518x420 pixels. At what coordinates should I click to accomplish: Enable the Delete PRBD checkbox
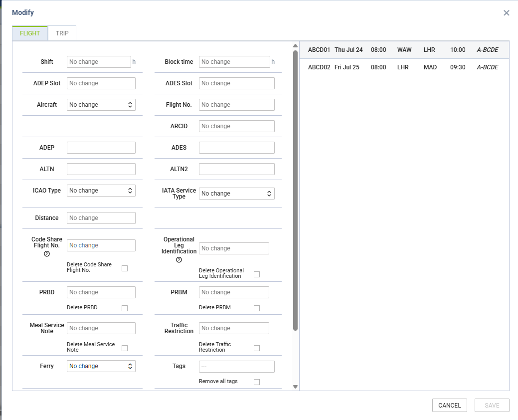click(125, 308)
